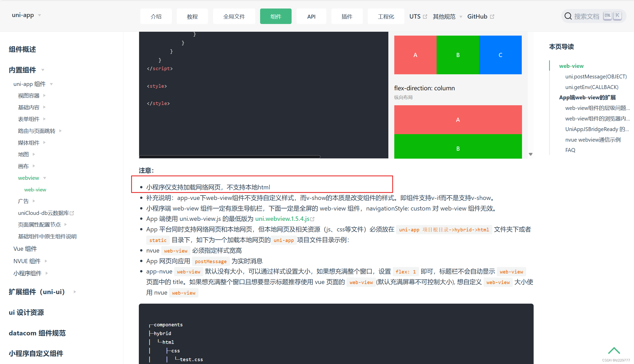The image size is (634, 364).
Task: Switch to the API navigation tab
Action: click(311, 17)
